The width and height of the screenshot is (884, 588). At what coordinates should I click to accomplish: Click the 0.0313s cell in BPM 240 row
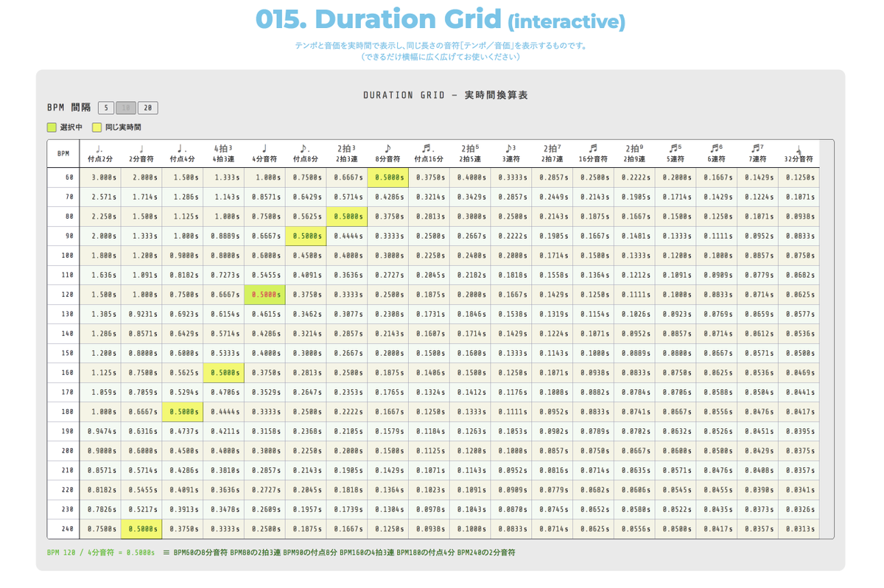(799, 529)
